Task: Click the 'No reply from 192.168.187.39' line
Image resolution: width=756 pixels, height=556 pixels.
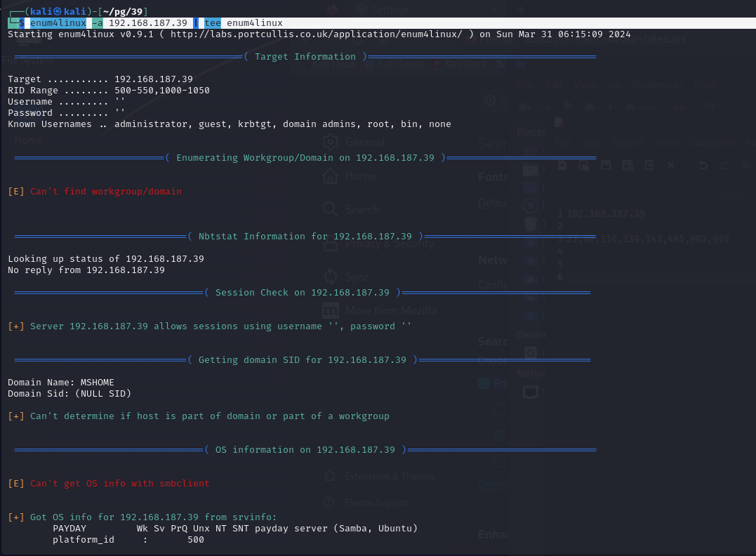Action: [86, 270]
